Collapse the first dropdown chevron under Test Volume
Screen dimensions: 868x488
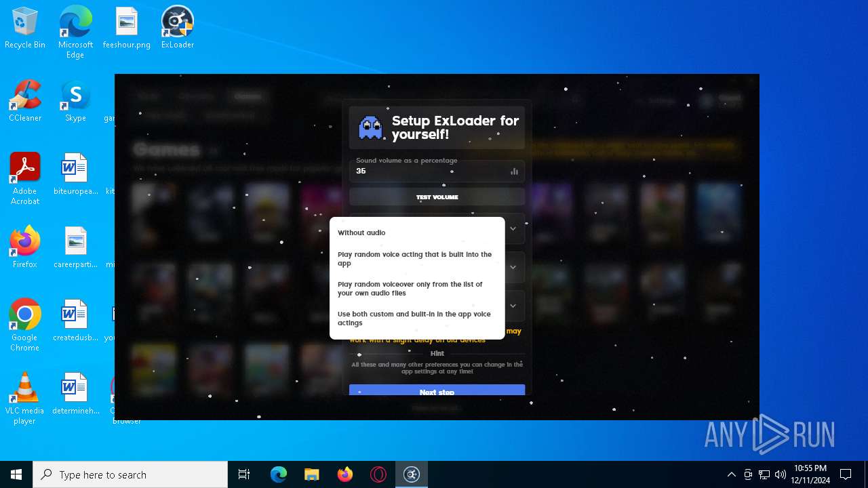(513, 229)
